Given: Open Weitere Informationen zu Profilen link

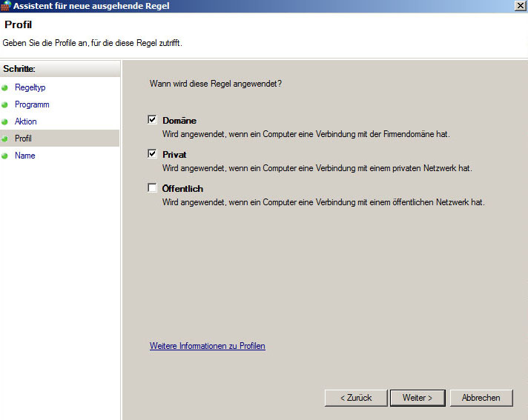Looking at the screenshot, I should (x=207, y=346).
